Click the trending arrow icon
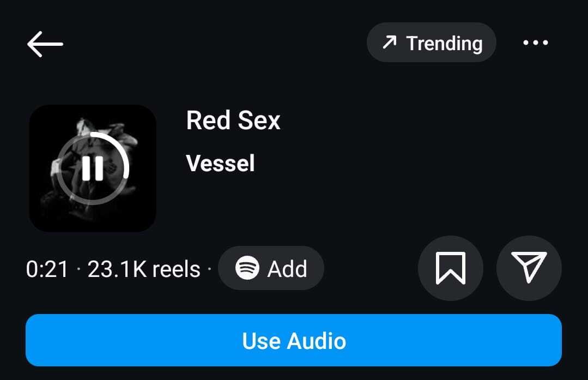This screenshot has width=588, height=380. 390,42
